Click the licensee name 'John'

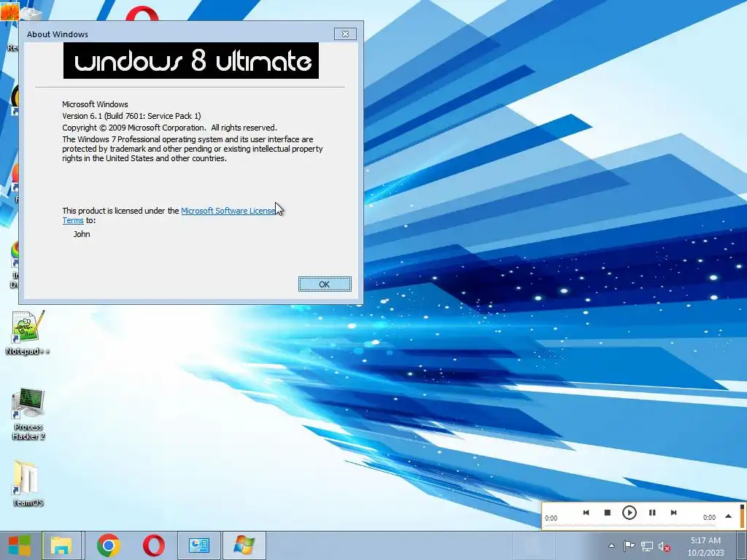point(82,234)
